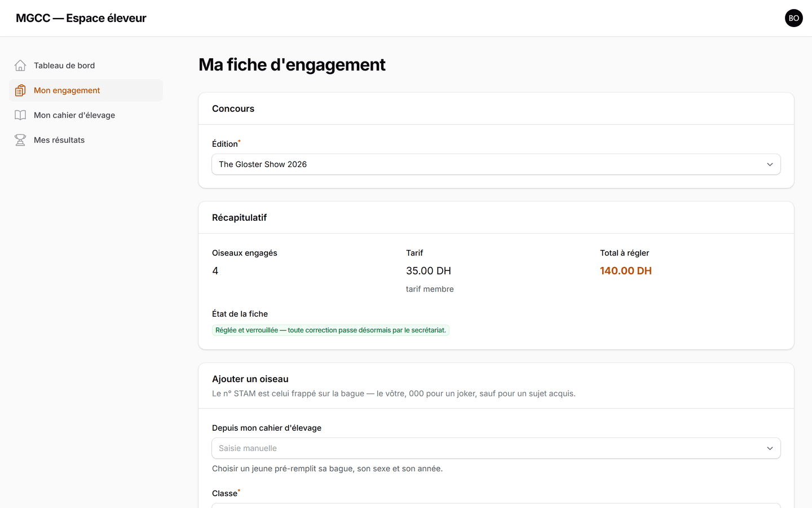
Task: Click the Tarif label
Action: pos(414,253)
